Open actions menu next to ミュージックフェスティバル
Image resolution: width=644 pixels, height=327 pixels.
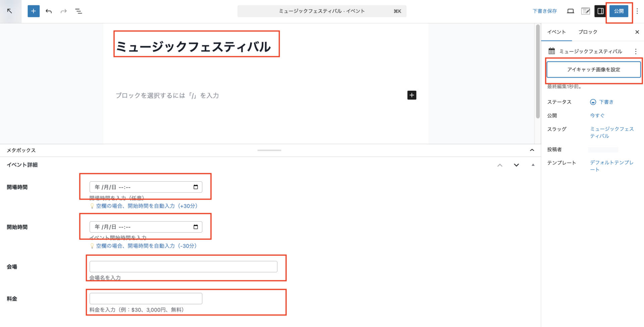(636, 51)
